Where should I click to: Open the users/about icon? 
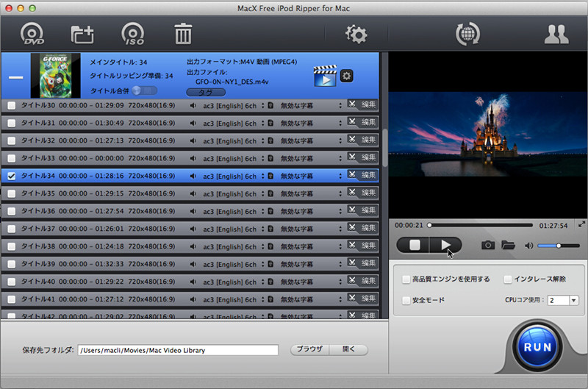[x=556, y=35]
